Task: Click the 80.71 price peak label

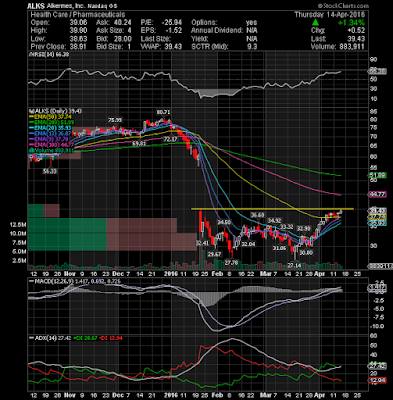Action: (x=164, y=112)
